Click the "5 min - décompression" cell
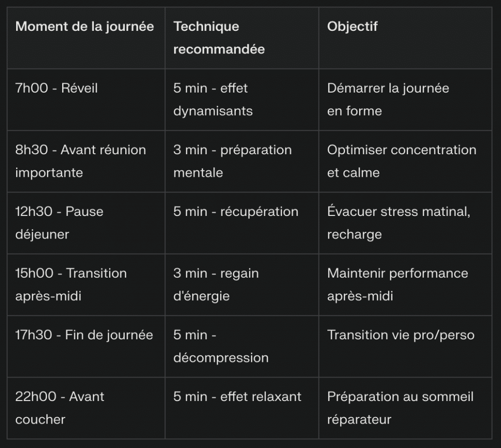The width and height of the screenshot is (501, 448). point(221,346)
